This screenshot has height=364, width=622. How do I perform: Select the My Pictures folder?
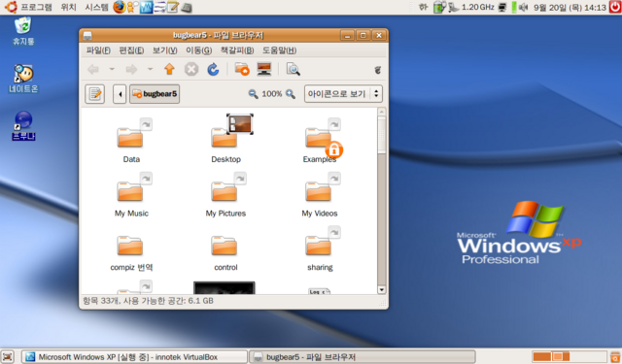[225, 194]
